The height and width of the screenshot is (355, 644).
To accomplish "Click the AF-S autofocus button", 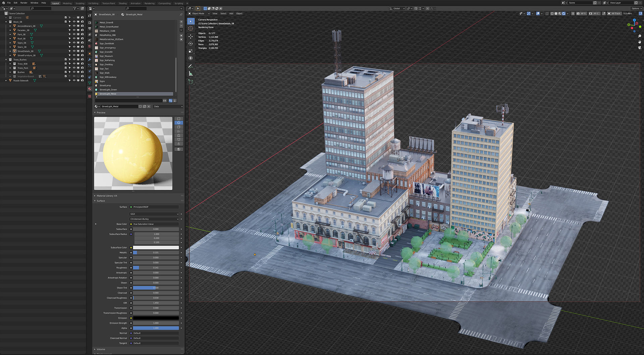I will 581,13.
